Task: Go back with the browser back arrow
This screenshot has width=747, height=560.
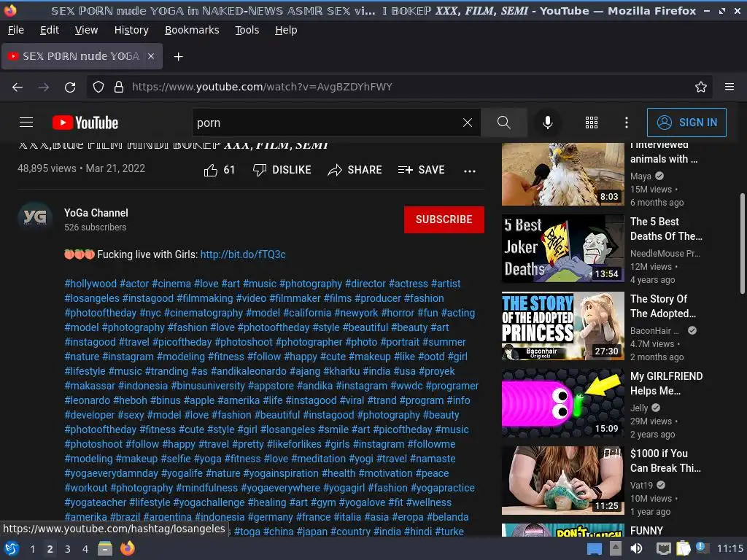Action: click(18, 87)
